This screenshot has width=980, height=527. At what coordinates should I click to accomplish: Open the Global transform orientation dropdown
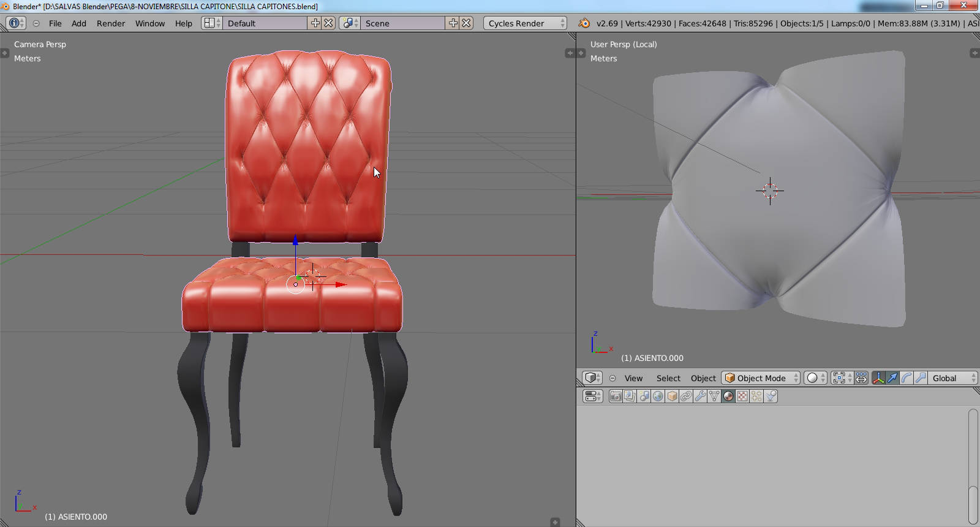click(x=953, y=378)
